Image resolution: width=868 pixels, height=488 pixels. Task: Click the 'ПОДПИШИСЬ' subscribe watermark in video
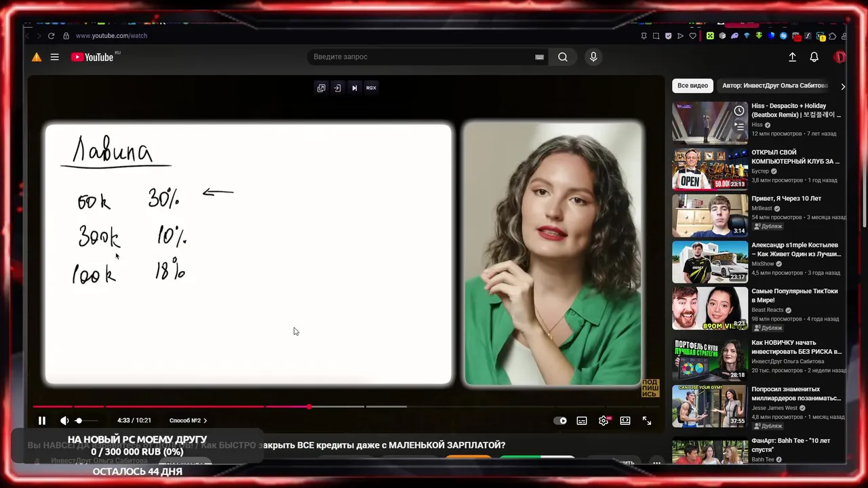click(650, 388)
